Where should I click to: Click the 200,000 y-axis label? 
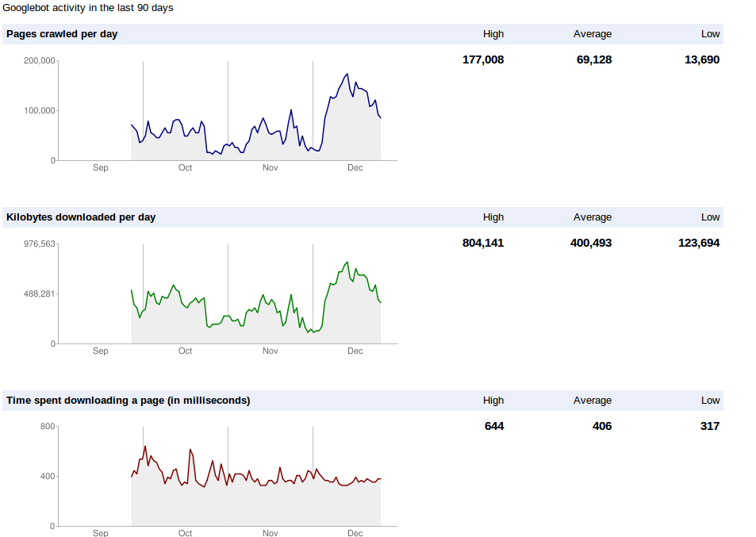click(39, 61)
